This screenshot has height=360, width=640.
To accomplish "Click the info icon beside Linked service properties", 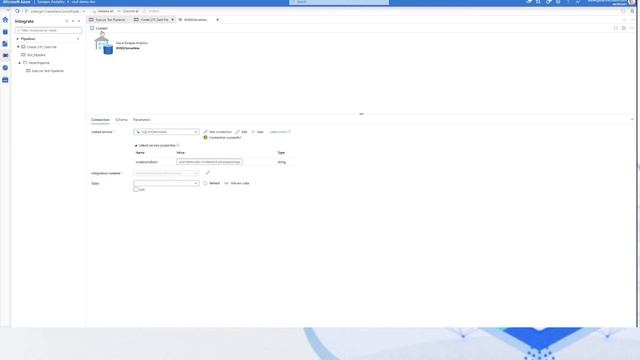I will 178,145.
